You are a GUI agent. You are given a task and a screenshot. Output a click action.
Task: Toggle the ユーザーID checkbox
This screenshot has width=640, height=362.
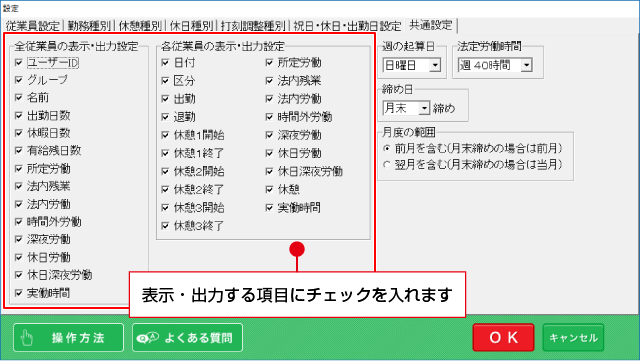coord(19,62)
